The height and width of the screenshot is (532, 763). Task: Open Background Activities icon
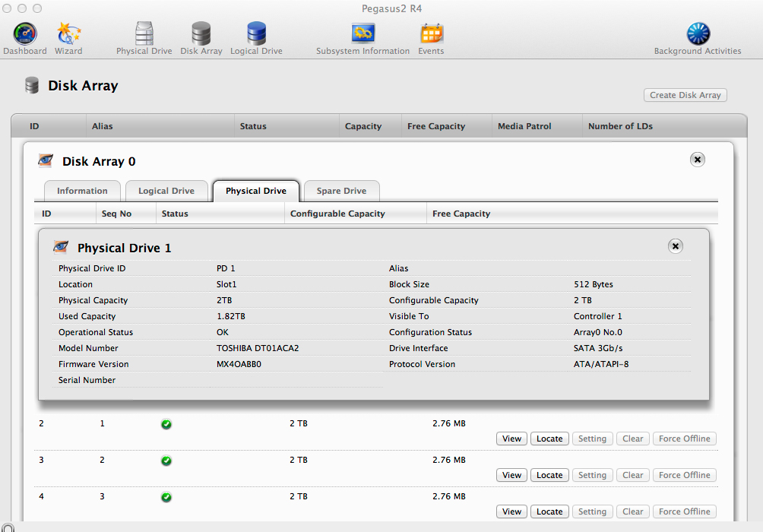click(x=698, y=33)
